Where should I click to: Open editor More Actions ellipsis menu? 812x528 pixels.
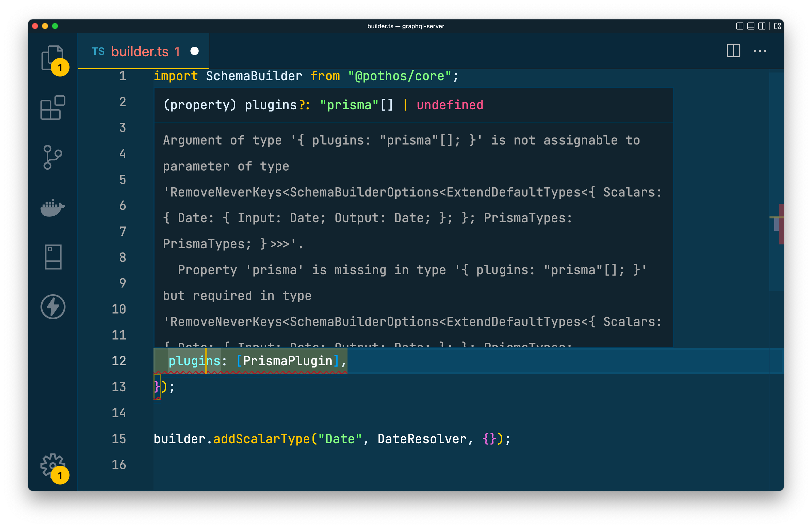tap(760, 51)
